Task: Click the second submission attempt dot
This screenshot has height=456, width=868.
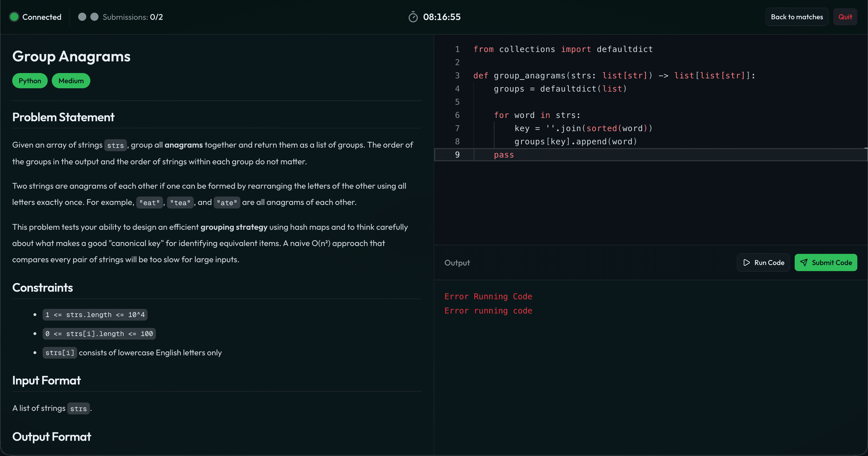Action: point(94,17)
